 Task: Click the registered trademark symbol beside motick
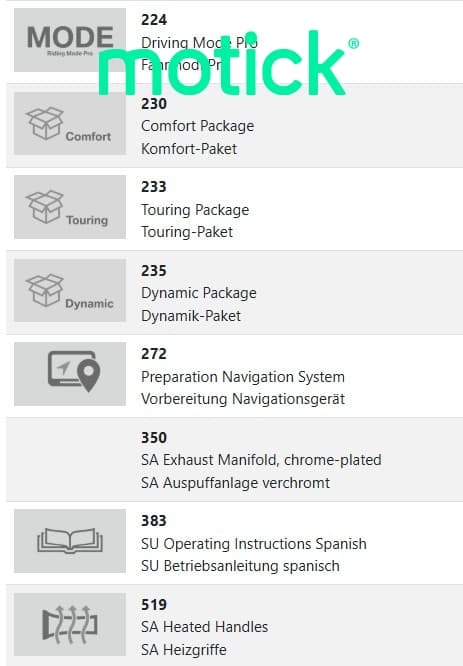point(353,43)
